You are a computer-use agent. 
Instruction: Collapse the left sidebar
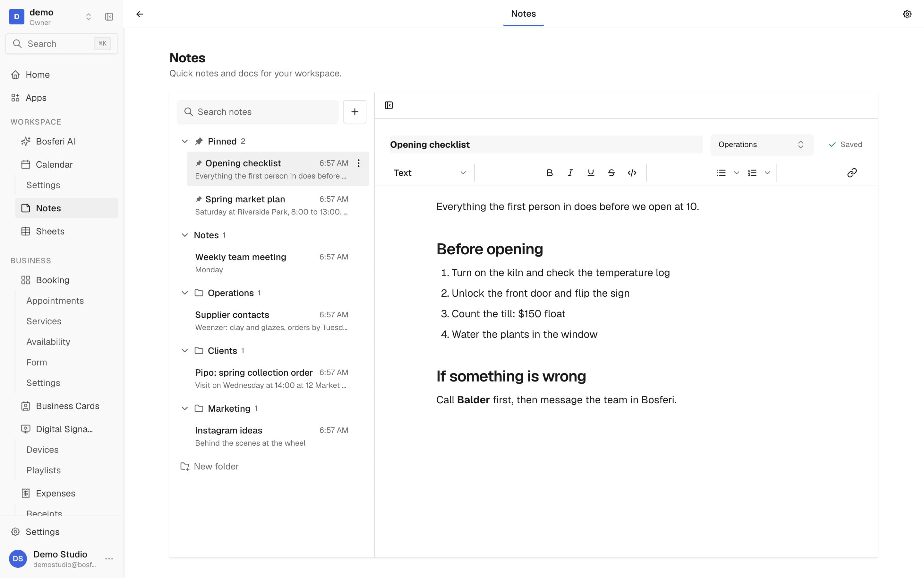point(109,17)
